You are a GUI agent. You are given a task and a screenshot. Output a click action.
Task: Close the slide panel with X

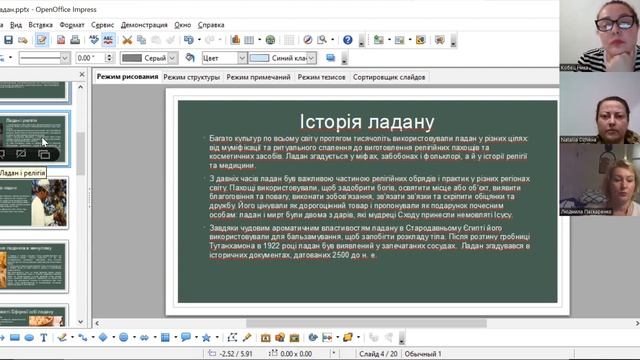click(82, 74)
